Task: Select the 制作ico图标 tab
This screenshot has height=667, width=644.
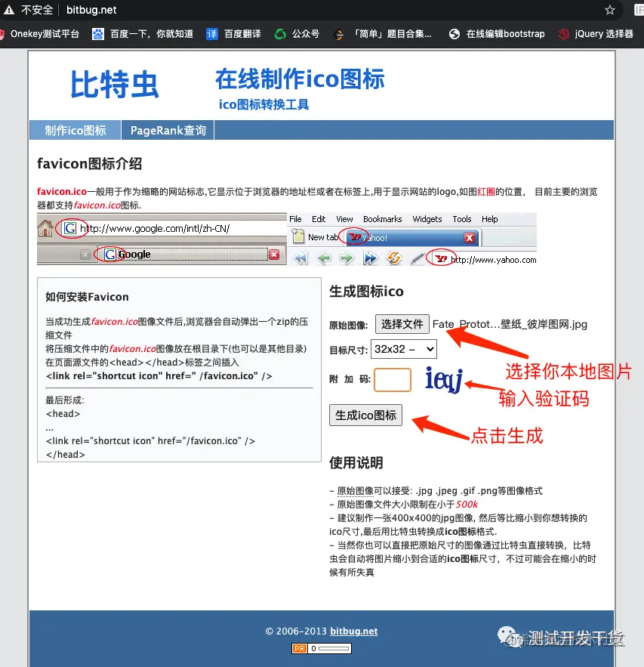Action: pyautogui.click(x=74, y=130)
